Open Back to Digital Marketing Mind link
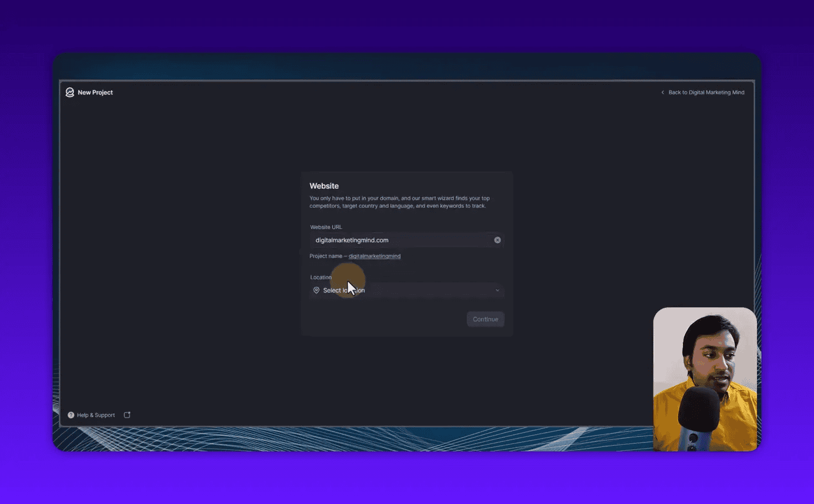 tap(706, 92)
